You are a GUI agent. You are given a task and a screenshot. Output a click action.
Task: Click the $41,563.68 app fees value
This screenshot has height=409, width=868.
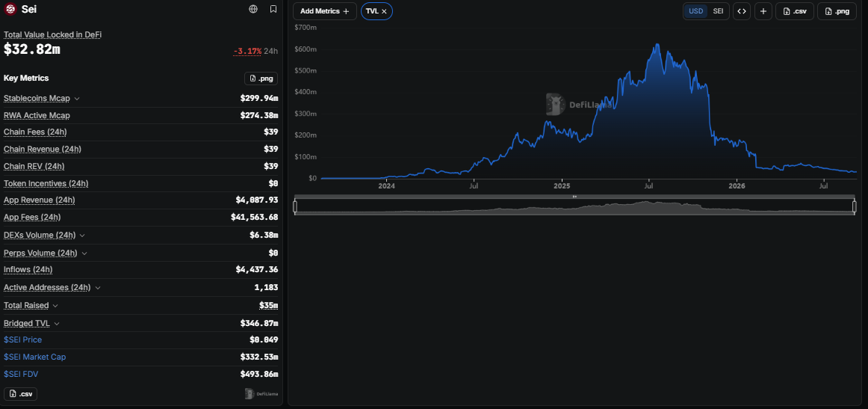click(255, 218)
